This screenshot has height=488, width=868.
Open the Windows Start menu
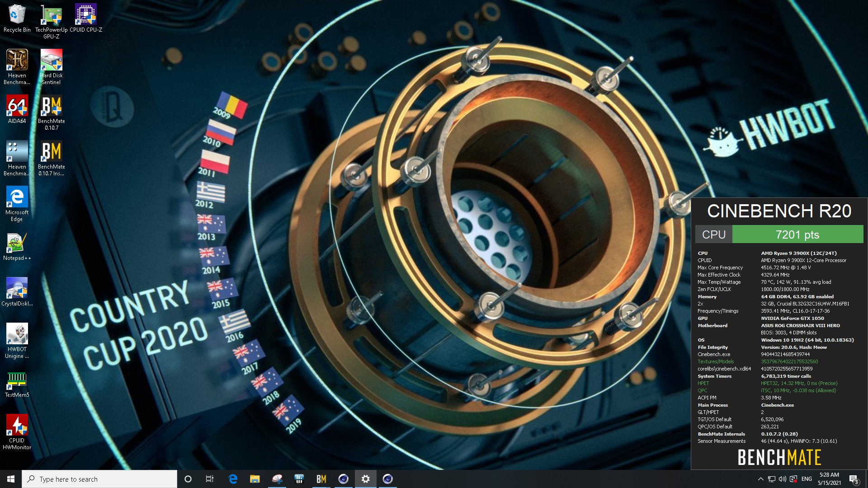click(x=11, y=479)
